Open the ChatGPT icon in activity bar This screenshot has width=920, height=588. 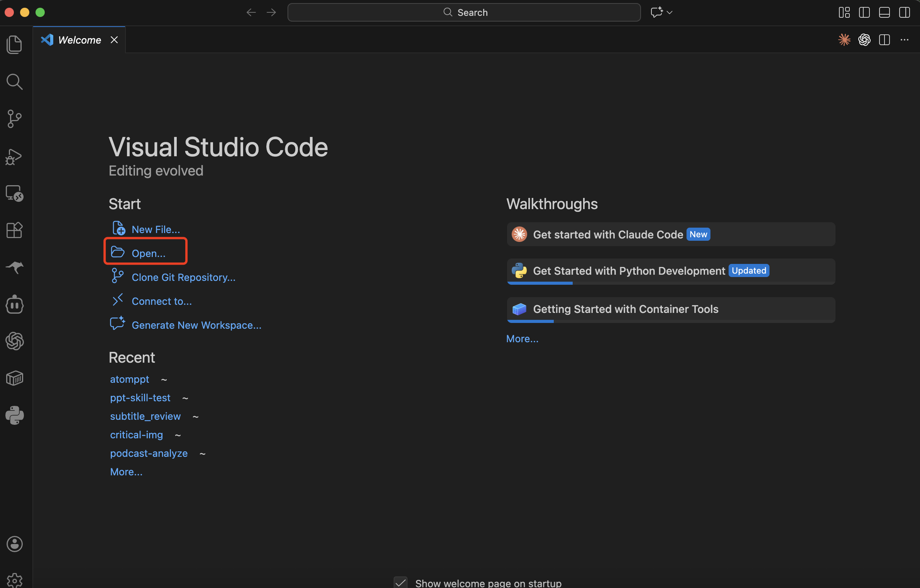pos(15,341)
